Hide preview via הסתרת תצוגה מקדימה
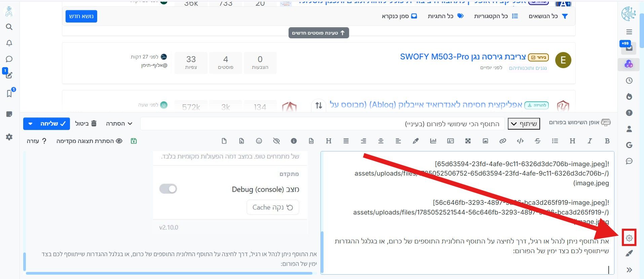 pos(89,141)
